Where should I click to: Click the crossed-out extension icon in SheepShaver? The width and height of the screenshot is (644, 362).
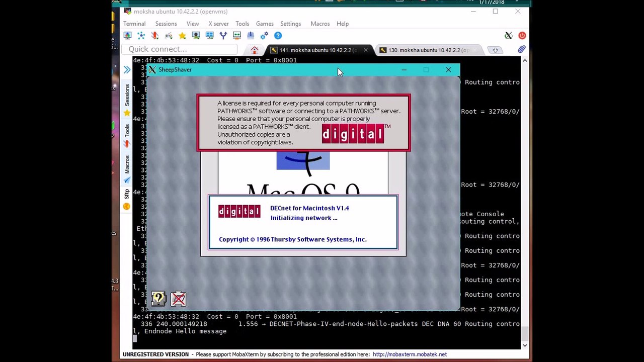pyautogui.click(x=178, y=299)
